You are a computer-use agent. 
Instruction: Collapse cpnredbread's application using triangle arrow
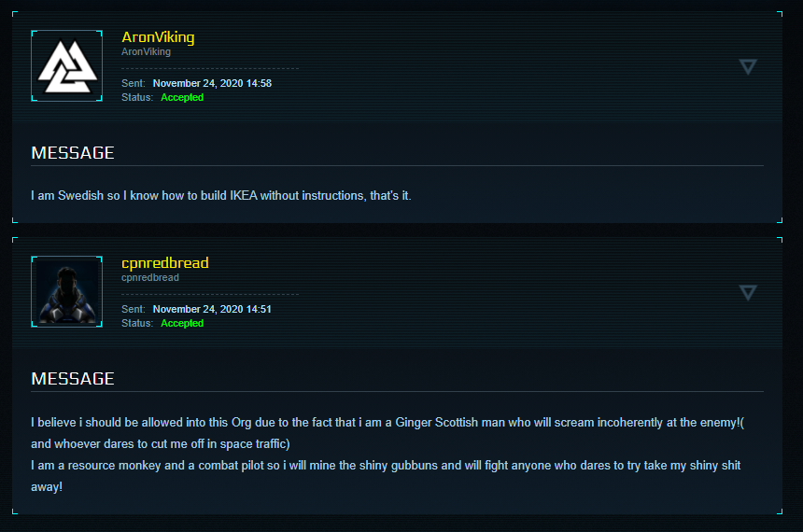tap(748, 293)
